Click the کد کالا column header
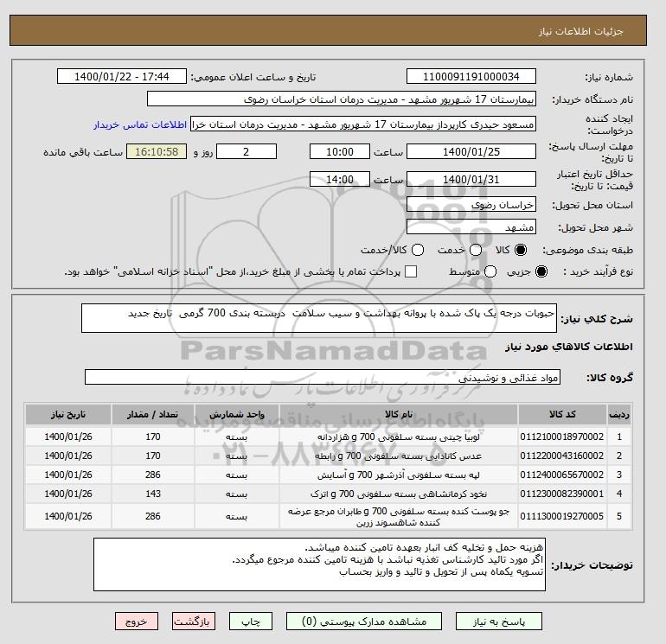The width and height of the screenshot is (666, 644). pos(562,414)
